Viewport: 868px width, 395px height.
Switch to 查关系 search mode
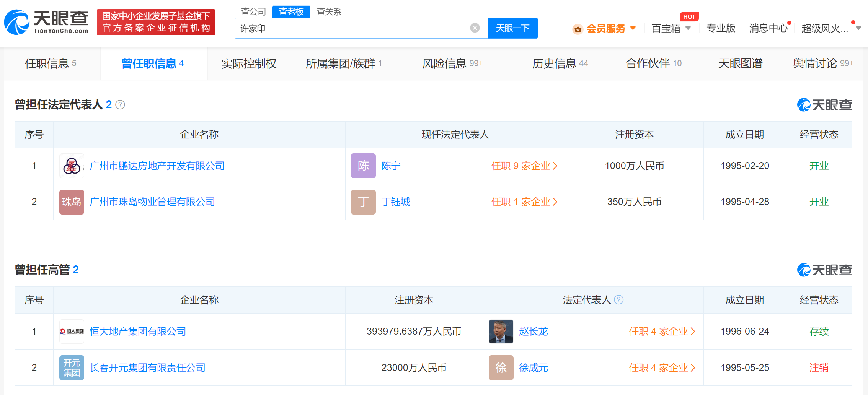[329, 12]
